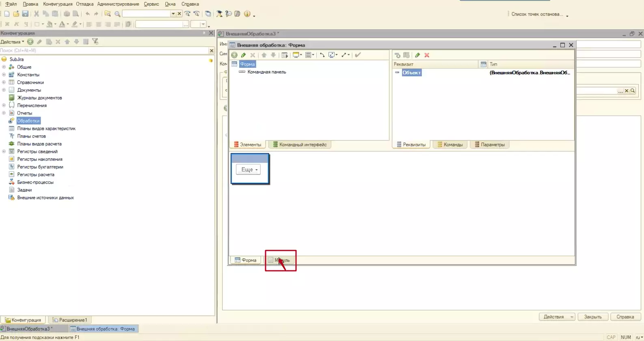Expand the Справочники tree node
This screenshot has width=644, height=341.
click(4, 82)
